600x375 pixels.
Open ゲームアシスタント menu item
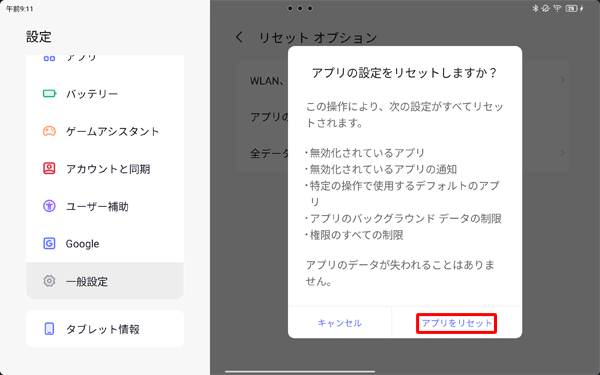(105, 131)
